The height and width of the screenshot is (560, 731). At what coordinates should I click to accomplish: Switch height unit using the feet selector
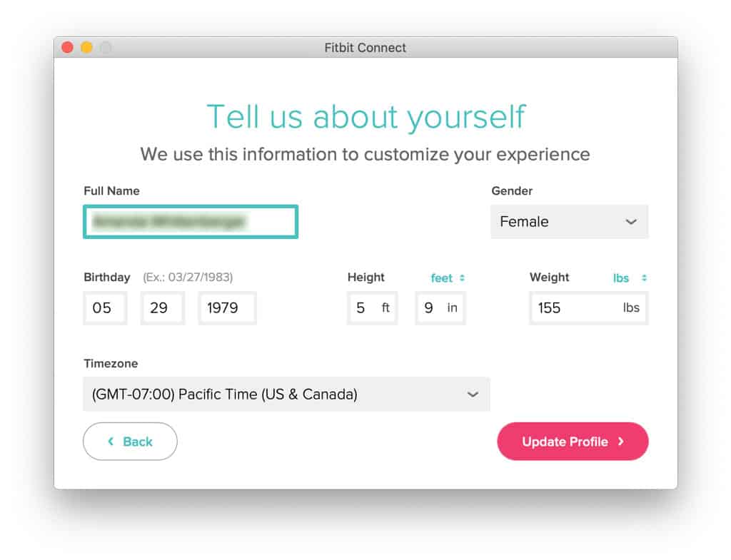442,278
